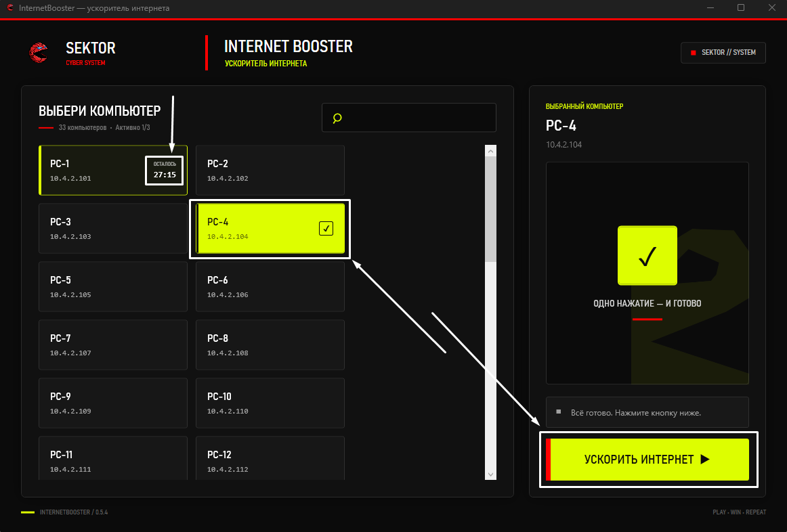Focus the computer search input field
This screenshot has width=787, height=532.
tap(409, 118)
